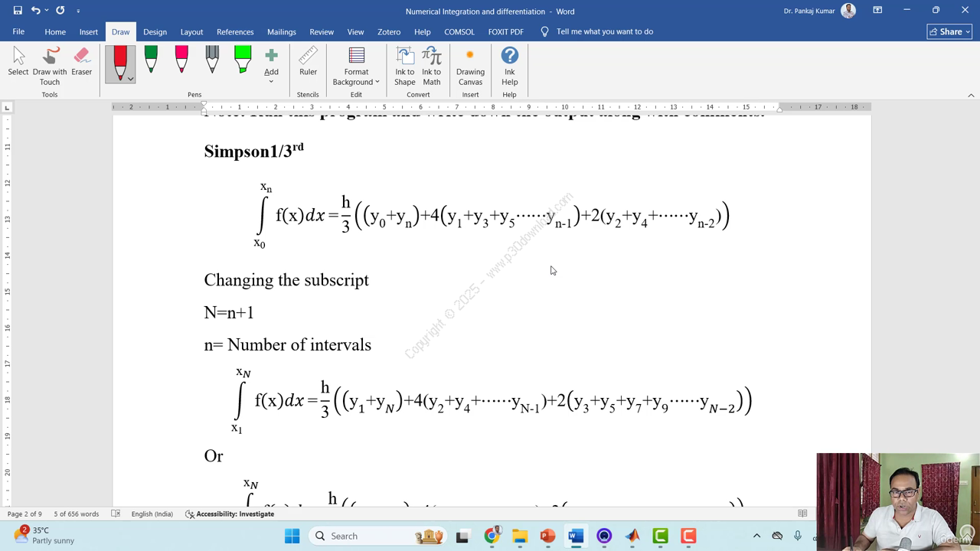The height and width of the screenshot is (551, 980).
Task: Customize Quick Access Toolbar dropdown
Action: pos(78,11)
